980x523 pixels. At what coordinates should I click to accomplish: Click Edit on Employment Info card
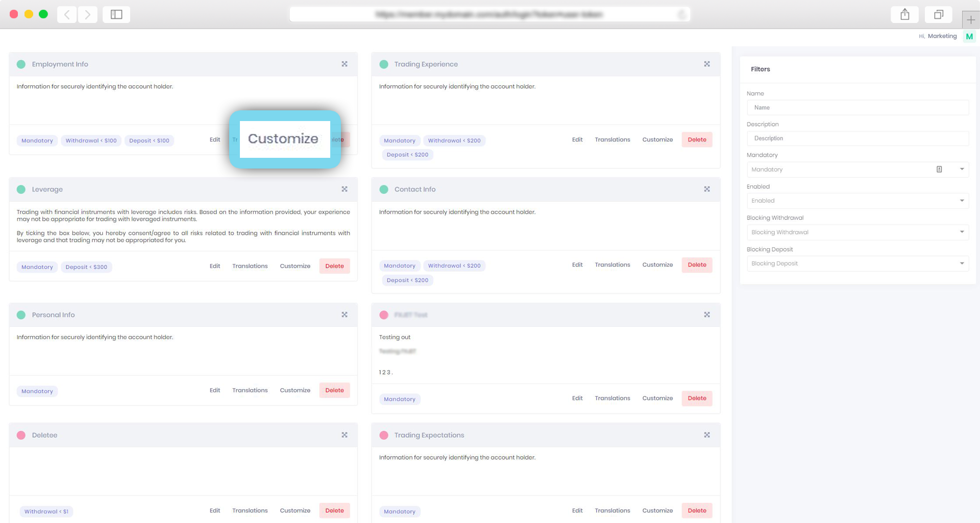(x=215, y=140)
